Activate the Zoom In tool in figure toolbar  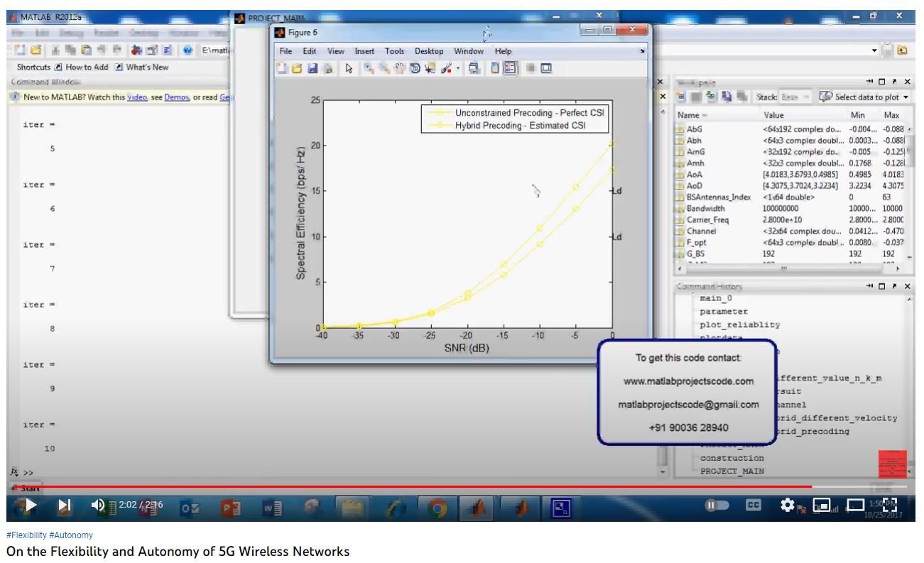pyautogui.click(x=369, y=69)
